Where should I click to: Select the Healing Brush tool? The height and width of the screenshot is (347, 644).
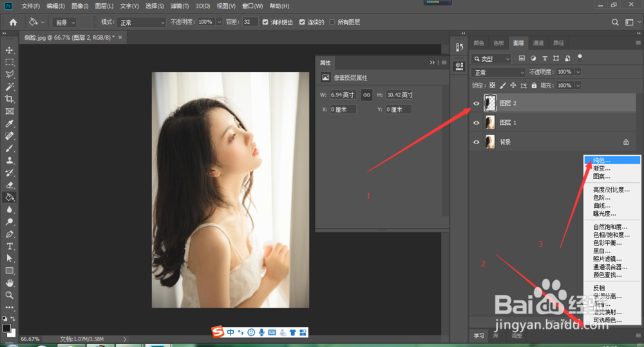tap(9, 136)
